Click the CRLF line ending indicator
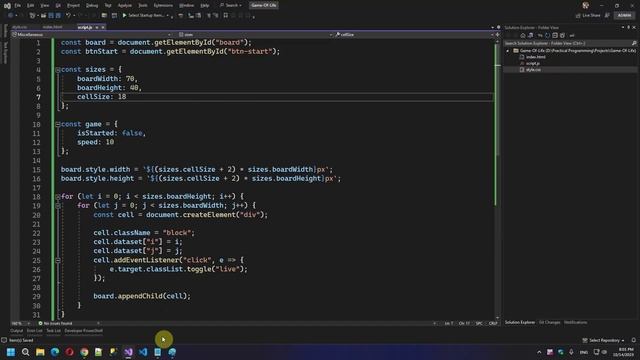The width and height of the screenshot is (640, 360). point(493,323)
